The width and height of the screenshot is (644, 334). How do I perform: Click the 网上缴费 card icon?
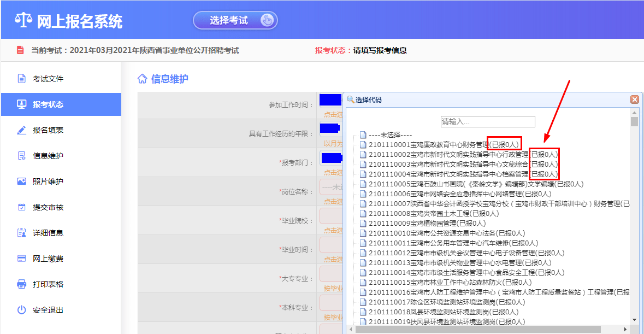21,259
